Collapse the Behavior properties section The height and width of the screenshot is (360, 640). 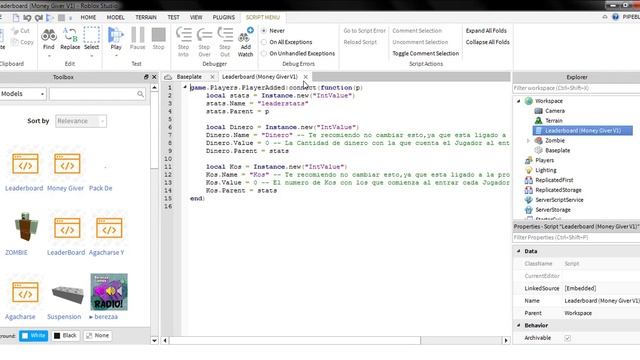point(519,325)
